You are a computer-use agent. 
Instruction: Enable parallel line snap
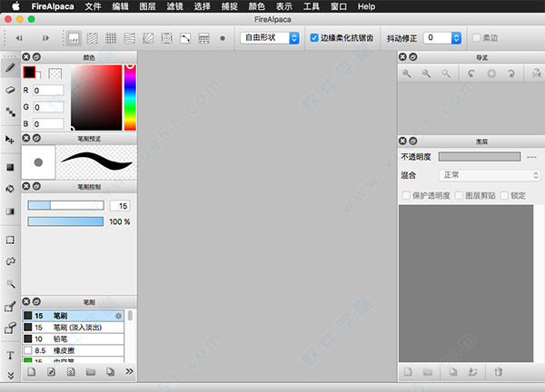[93, 38]
